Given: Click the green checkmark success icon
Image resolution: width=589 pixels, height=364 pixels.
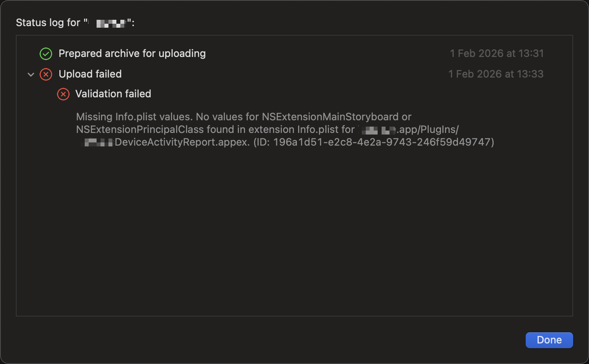Looking at the screenshot, I should pyautogui.click(x=46, y=54).
